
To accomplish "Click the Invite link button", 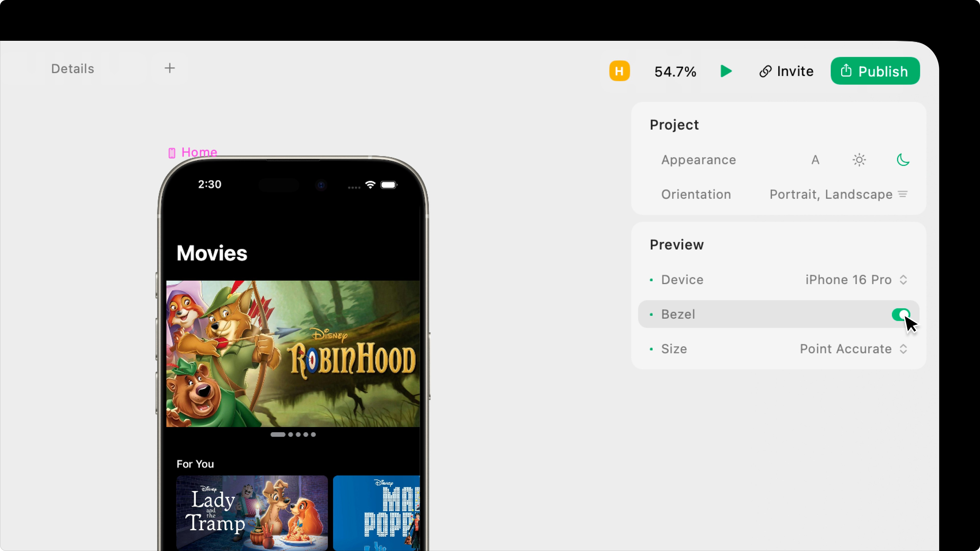I will point(786,71).
